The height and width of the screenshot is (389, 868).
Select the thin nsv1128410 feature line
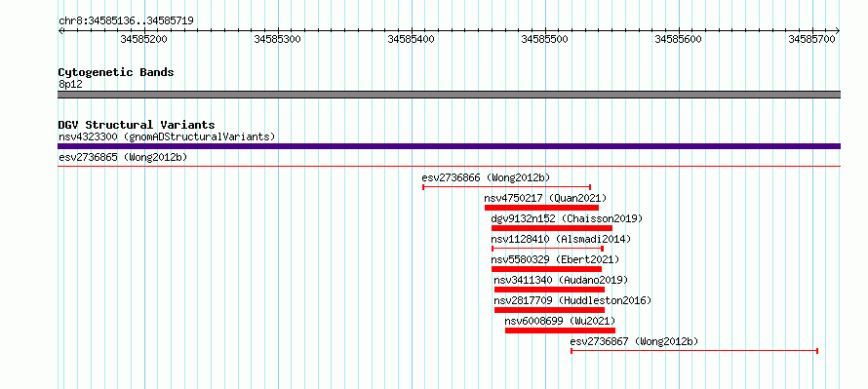(547, 249)
